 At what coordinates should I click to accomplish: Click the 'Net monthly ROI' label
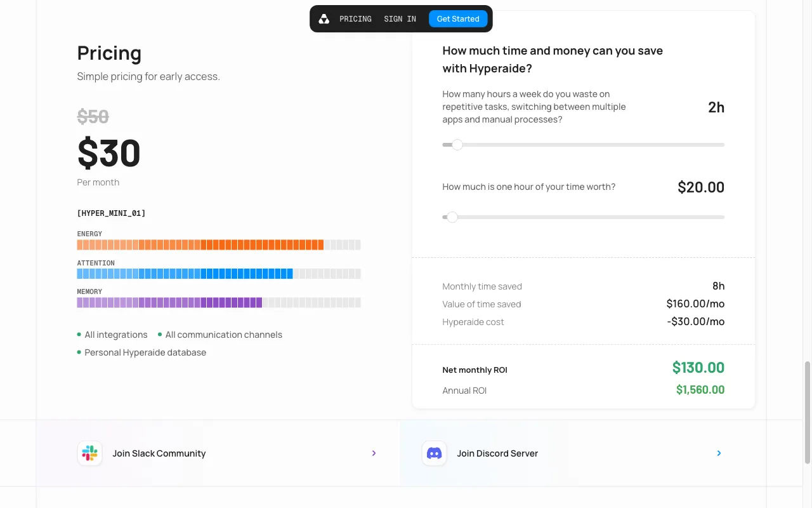[x=475, y=370]
